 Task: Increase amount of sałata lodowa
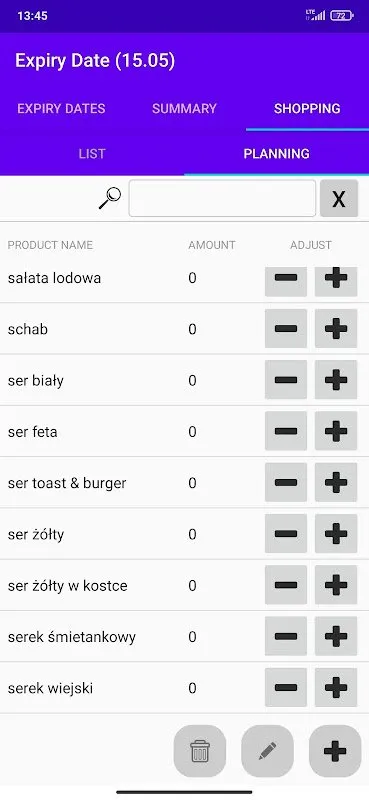[x=336, y=278]
